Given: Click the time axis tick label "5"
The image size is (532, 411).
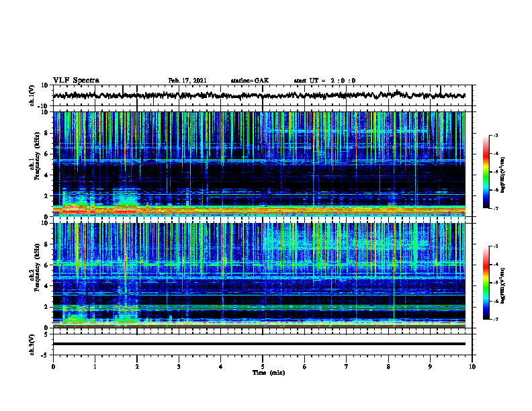Looking at the screenshot, I should (263, 367).
